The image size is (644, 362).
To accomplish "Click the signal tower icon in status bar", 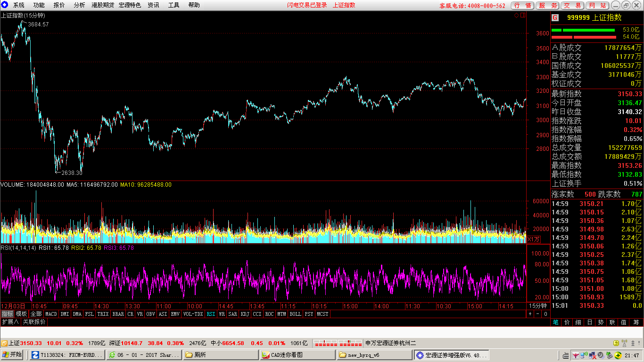I will tap(625, 343).
